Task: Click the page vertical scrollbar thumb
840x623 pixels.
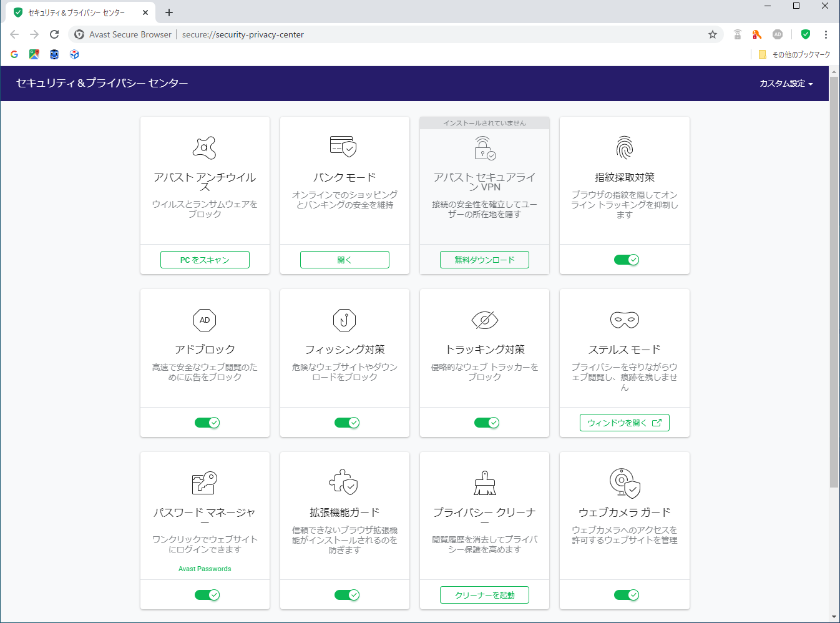Action: [834, 282]
